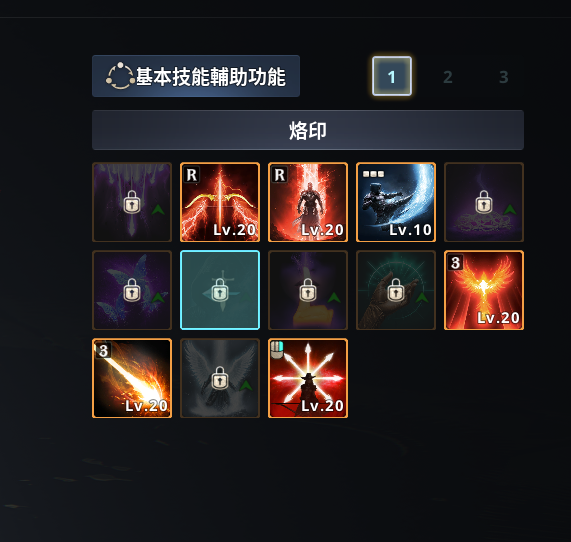Select active preset tab 1
This screenshot has height=542, width=571.
pos(392,76)
